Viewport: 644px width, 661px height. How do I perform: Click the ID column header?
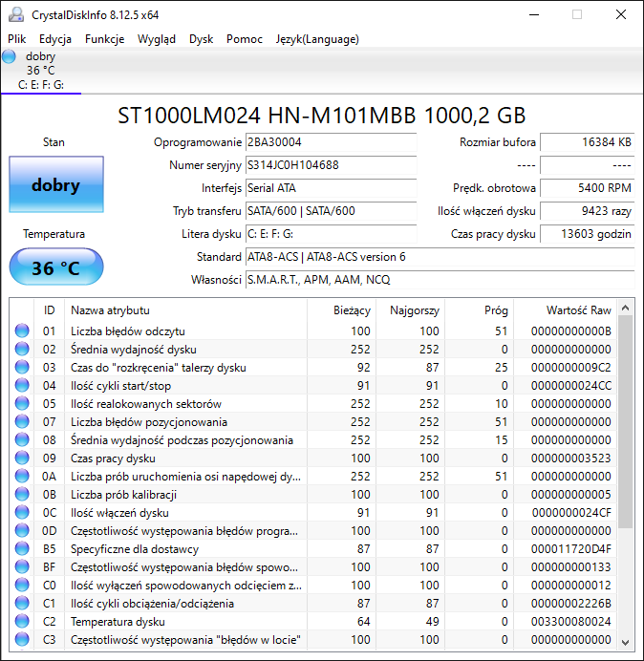(49, 310)
